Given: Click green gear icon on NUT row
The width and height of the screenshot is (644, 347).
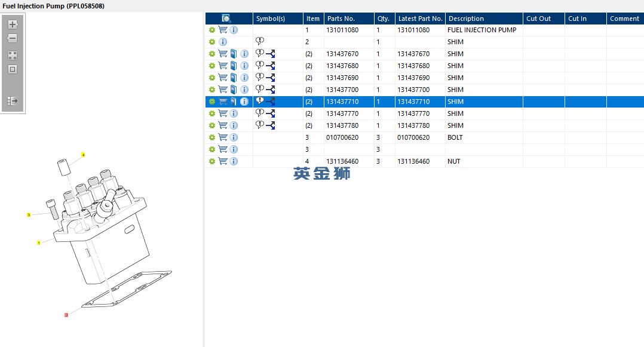Looking at the screenshot, I should 211,161.
